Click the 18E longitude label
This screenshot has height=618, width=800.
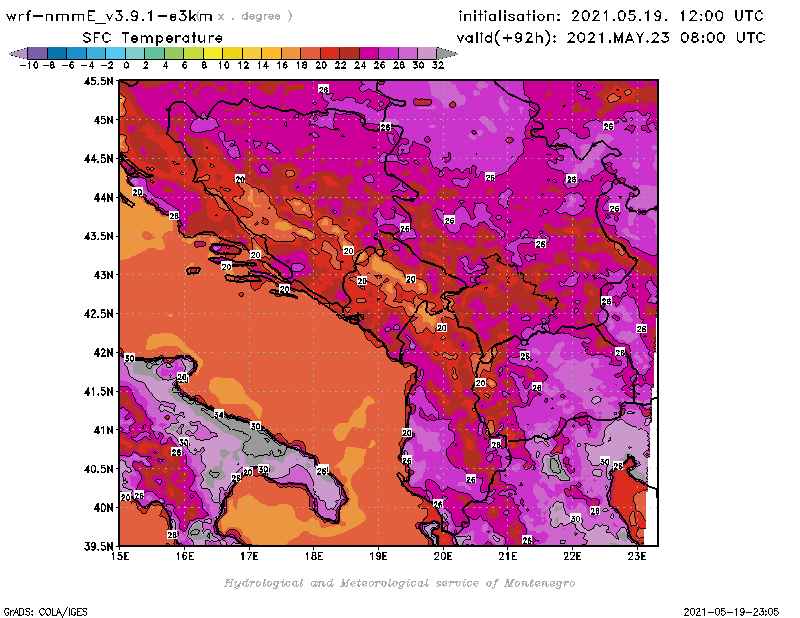coord(314,556)
